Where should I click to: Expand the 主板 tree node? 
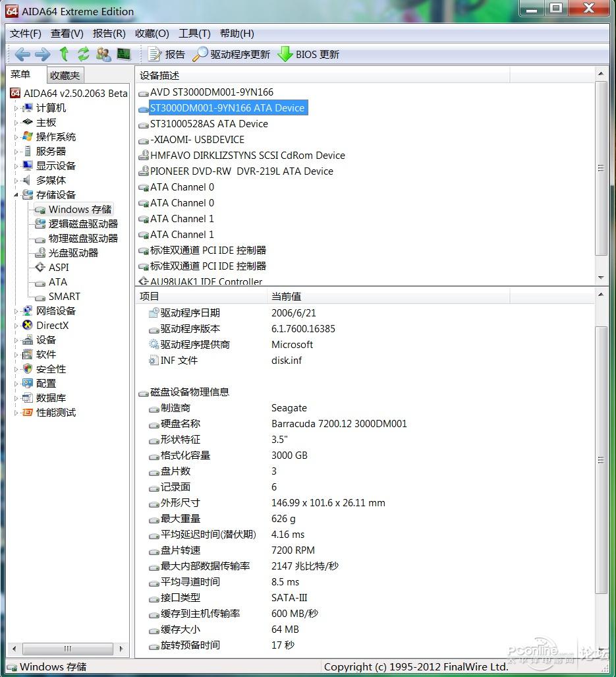coord(16,123)
